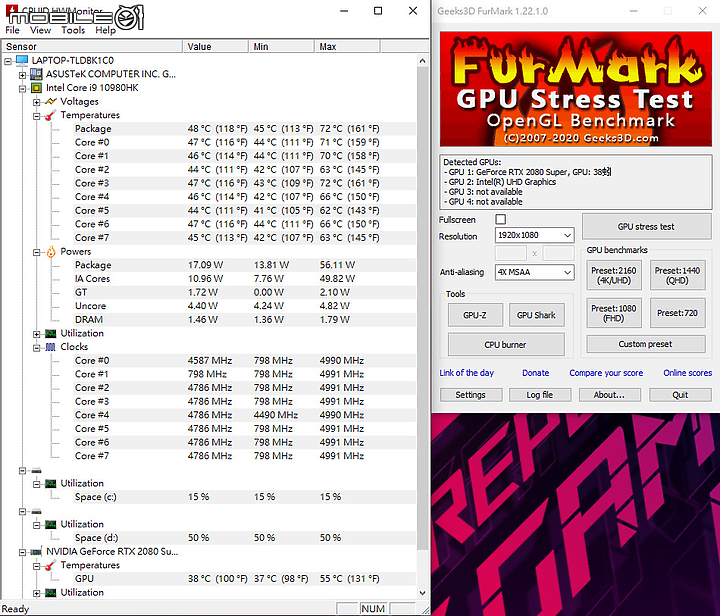
Task: Open the Tools menu in HWMonitor
Action: pos(73,30)
